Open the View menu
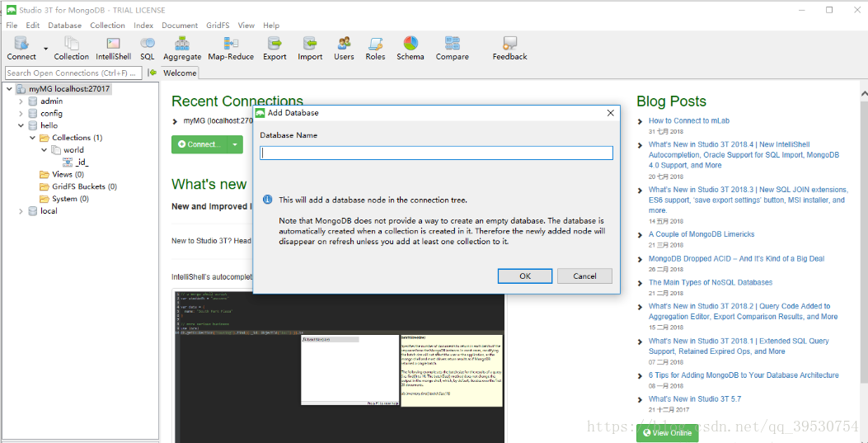 246,25
